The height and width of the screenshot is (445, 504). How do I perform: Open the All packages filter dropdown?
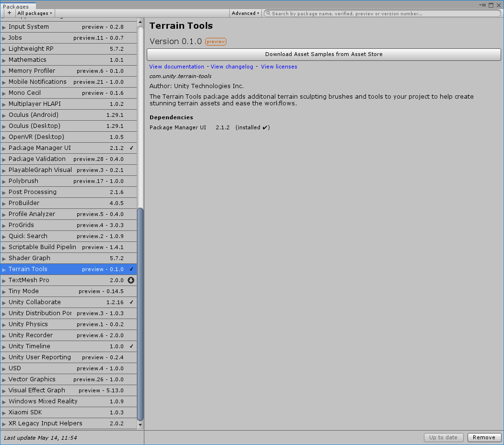(35, 13)
